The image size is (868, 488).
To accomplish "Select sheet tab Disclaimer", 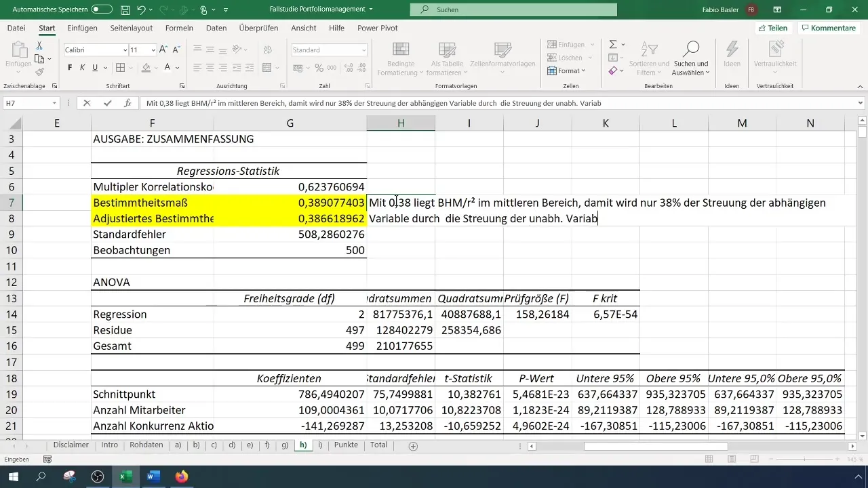I will [71, 445].
